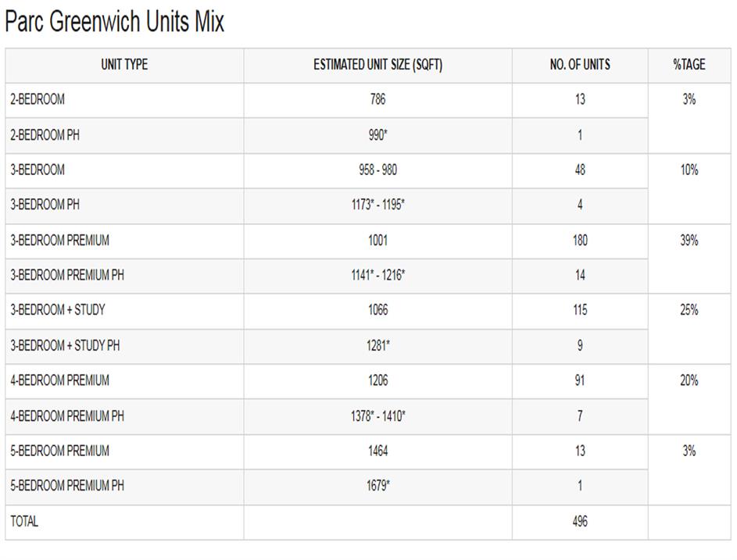737x560 pixels.
Task: Click the Parc Greenwich Units Mix title
Action: pos(115,22)
